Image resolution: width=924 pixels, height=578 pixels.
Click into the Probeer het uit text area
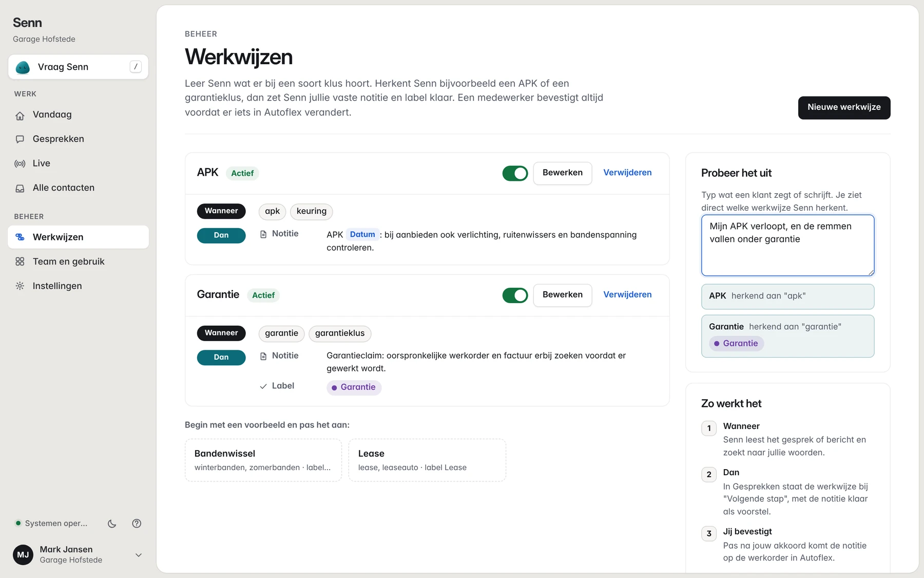pyautogui.click(x=787, y=245)
